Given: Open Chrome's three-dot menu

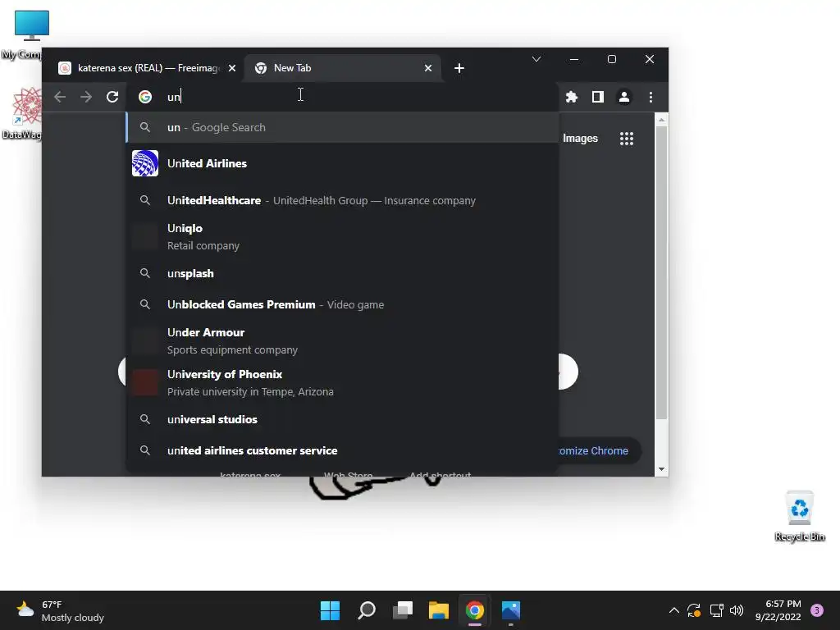Looking at the screenshot, I should pos(651,97).
